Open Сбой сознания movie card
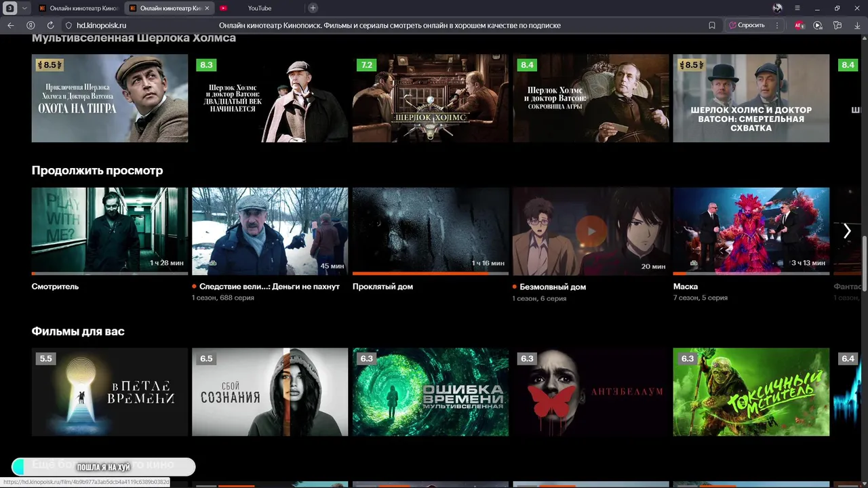The image size is (868, 488). [x=270, y=392]
